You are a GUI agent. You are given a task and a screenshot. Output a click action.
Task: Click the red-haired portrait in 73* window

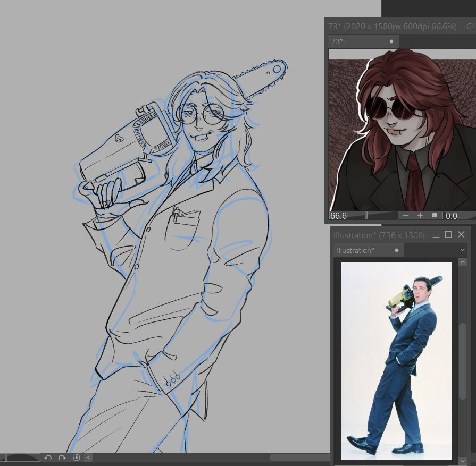pyautogui.click(x=403, y=131)
